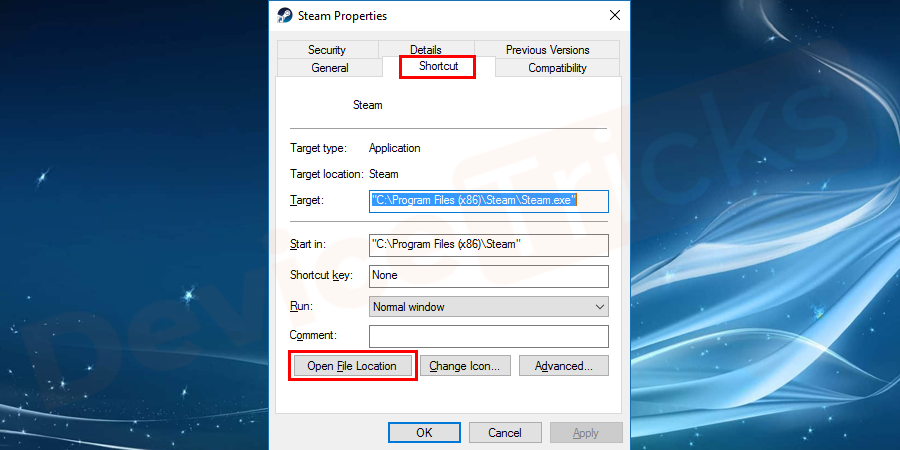Click the 'Steam' name above Target type
The image size is (900, 450).
coord(367,105)
